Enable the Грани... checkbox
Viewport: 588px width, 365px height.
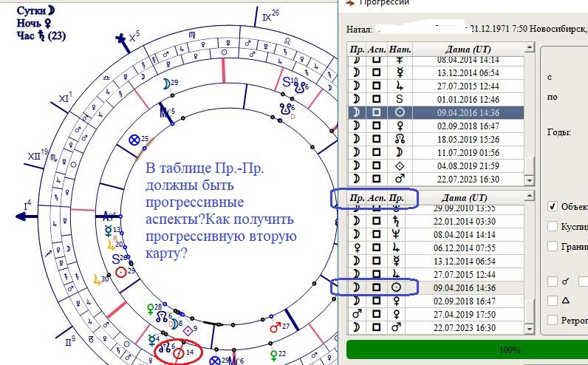click(553, 246)
